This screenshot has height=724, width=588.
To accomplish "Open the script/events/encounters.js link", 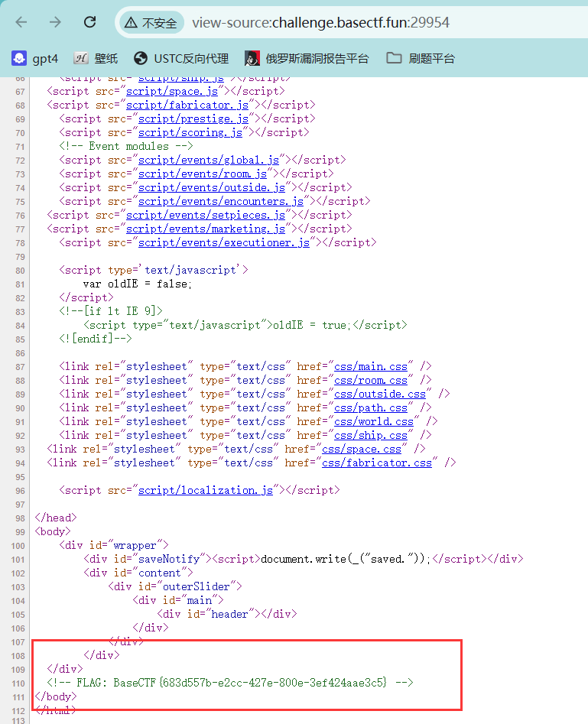I will (220, 201).
